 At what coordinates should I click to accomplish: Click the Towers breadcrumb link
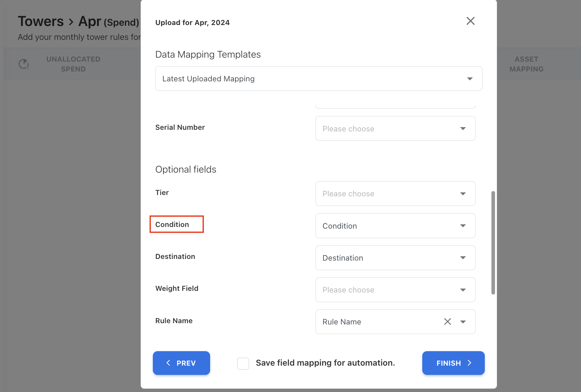coord(41,21)
